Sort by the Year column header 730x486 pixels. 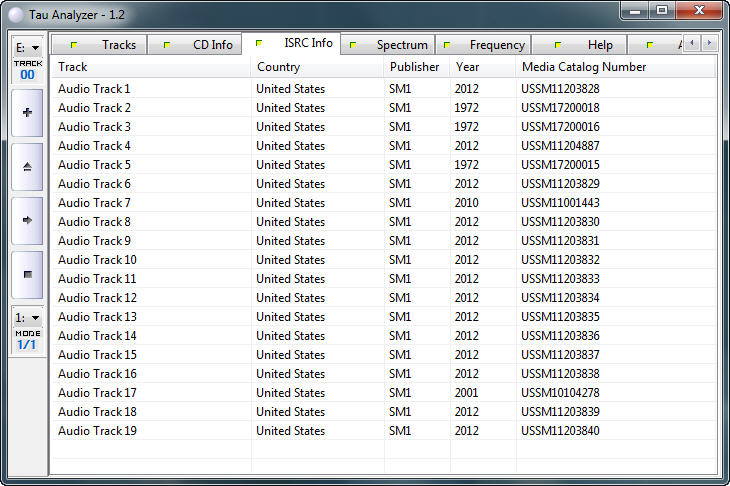(467, 67)
